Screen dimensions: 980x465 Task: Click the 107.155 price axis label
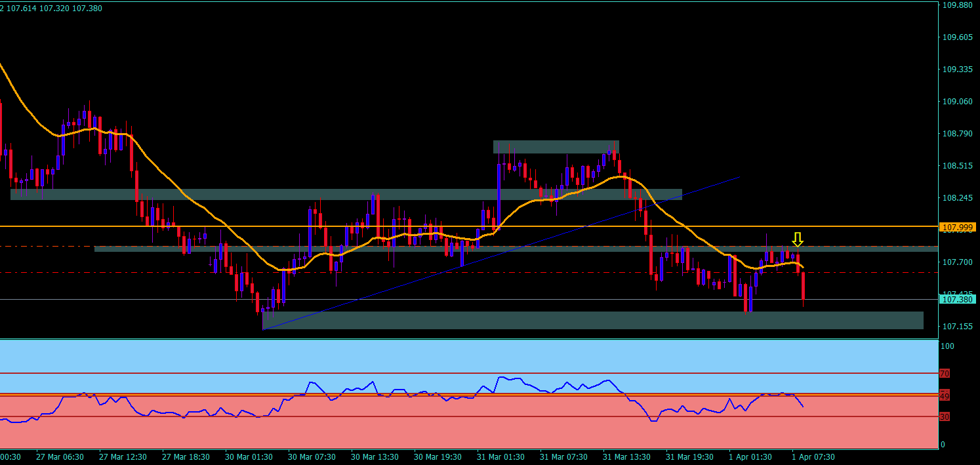[957, 326]
